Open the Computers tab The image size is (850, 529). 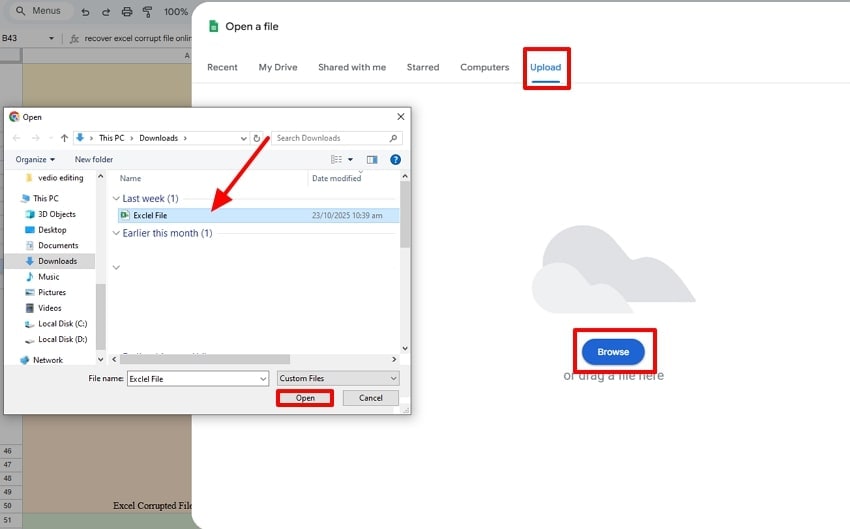[x=485, y=67]
